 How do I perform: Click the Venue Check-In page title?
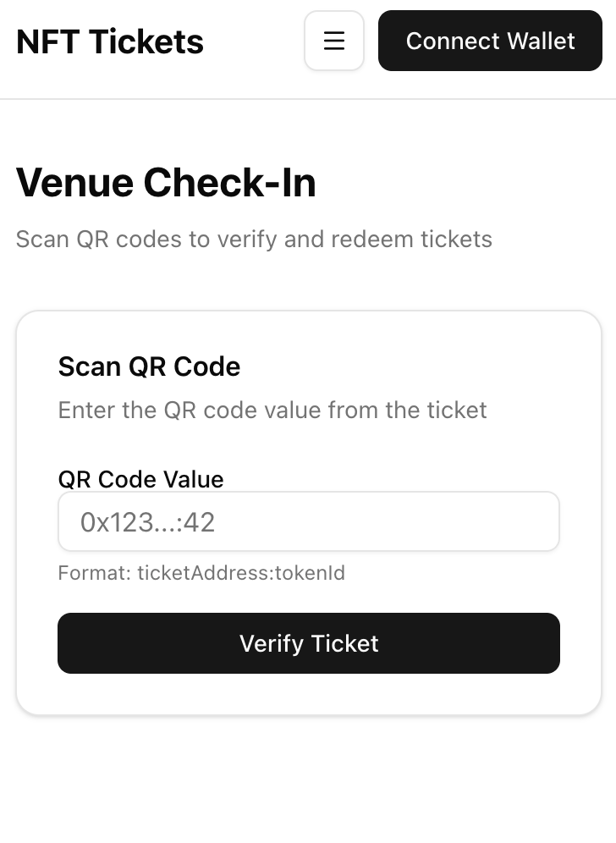pos(166,183)
